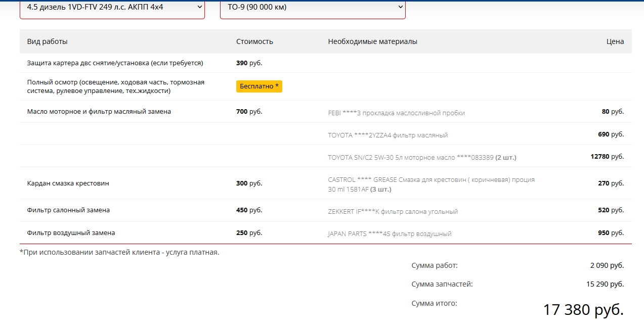Viewport: 644px width, 327px height.
Task: Click the Цена column header
Action: coord(615,41)
